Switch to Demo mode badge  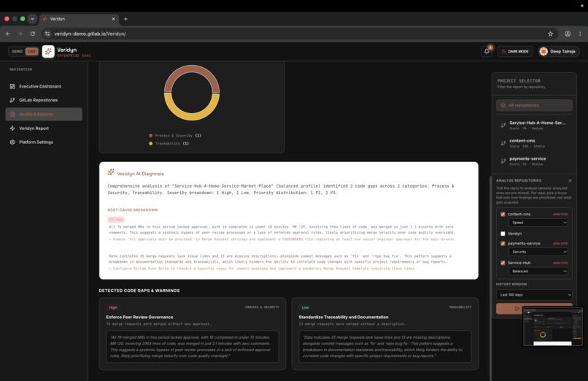pos(17,51)
